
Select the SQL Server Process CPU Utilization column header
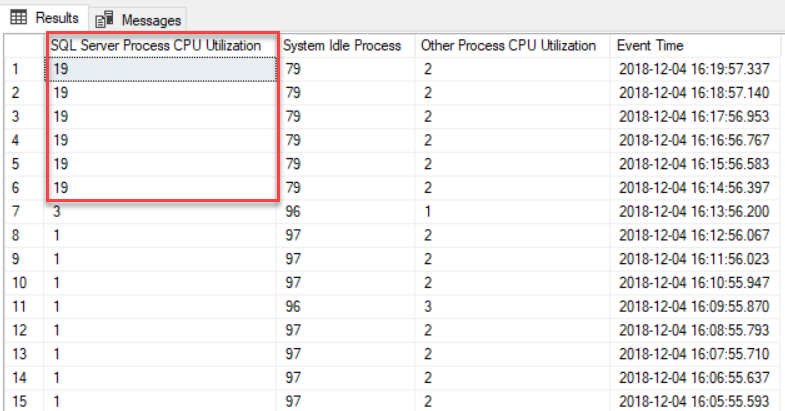coord(160,45)
